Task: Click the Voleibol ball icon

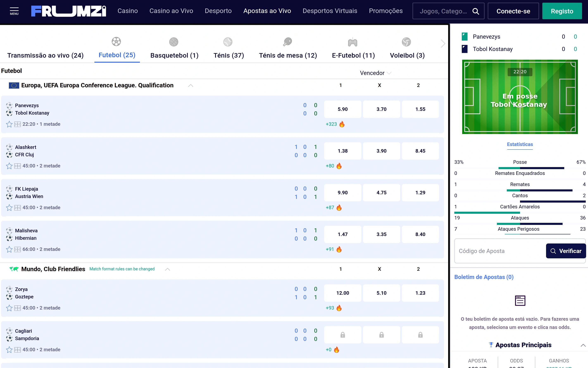Action: click(x=406, y=42)
